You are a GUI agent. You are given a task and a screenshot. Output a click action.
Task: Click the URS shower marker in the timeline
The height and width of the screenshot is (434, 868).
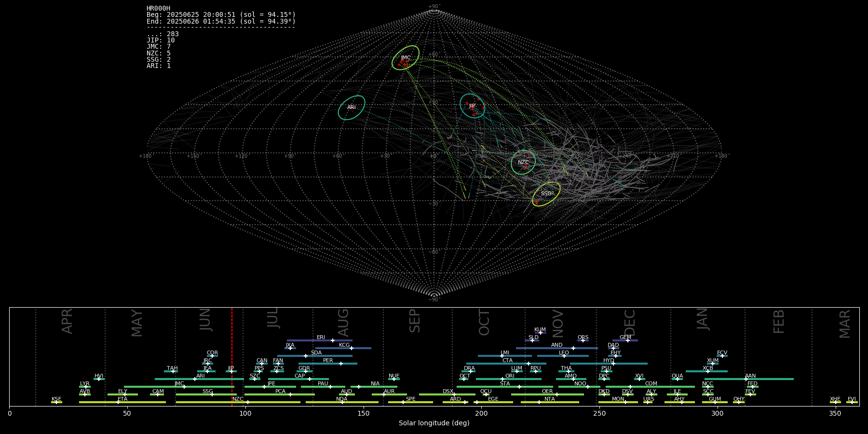point(648,402)
